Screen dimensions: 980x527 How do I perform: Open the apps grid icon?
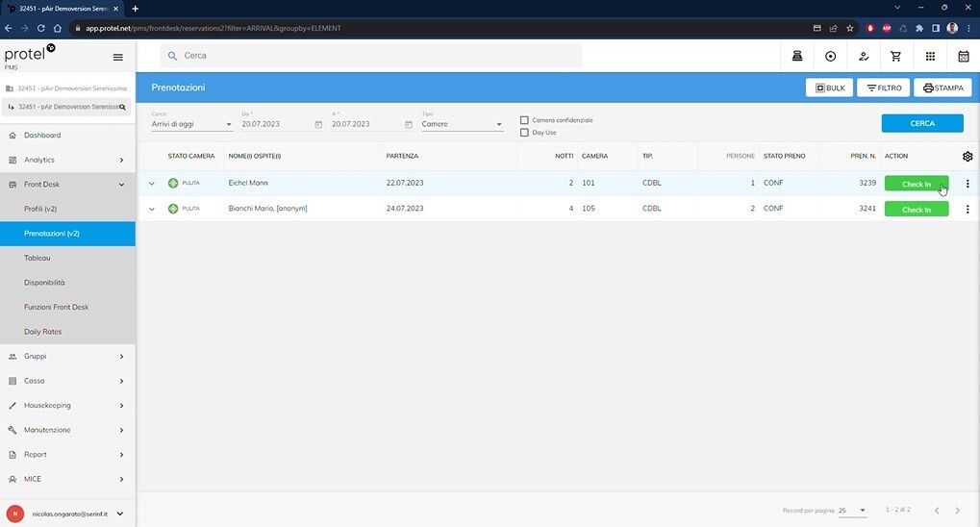pos(930,56)
